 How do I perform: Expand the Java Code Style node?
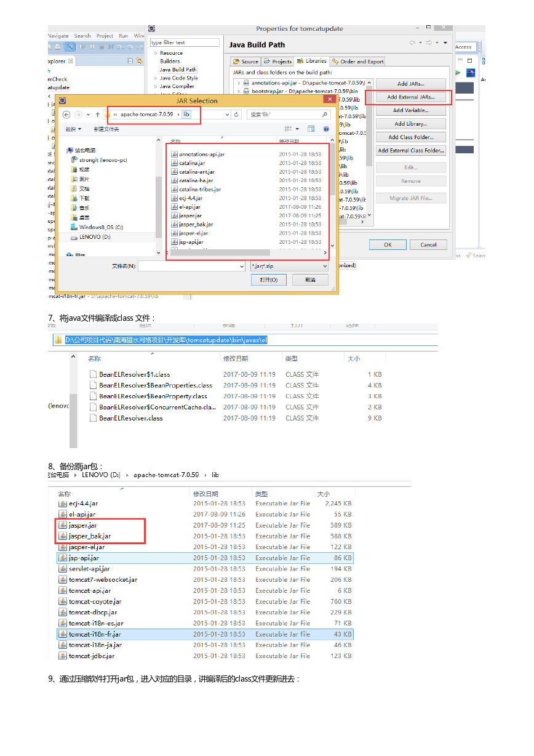(x=156, y=78)
